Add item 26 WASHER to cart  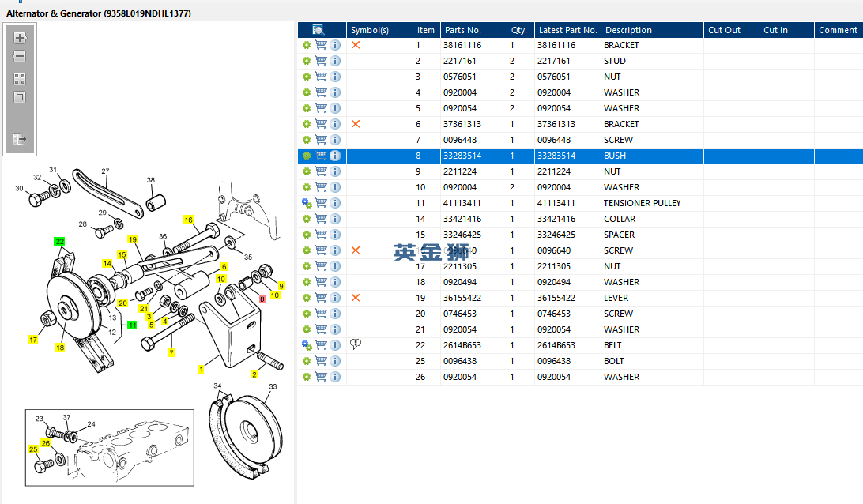321,377
